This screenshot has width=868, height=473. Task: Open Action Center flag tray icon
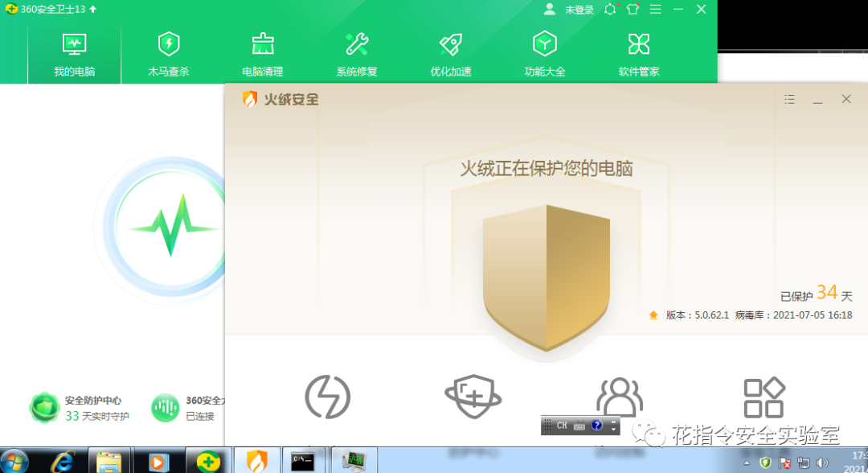pos(784,463)
